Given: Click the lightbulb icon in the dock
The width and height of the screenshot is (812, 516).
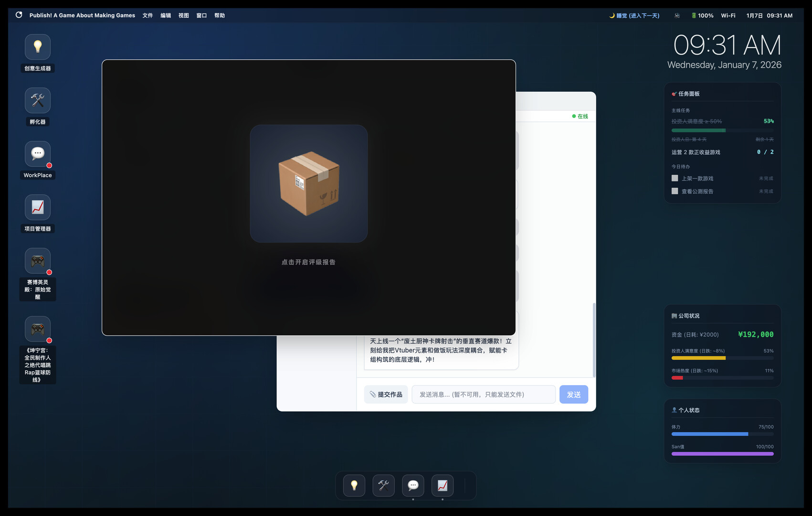Looking at the screenshot, I should [x=354, y=485].
